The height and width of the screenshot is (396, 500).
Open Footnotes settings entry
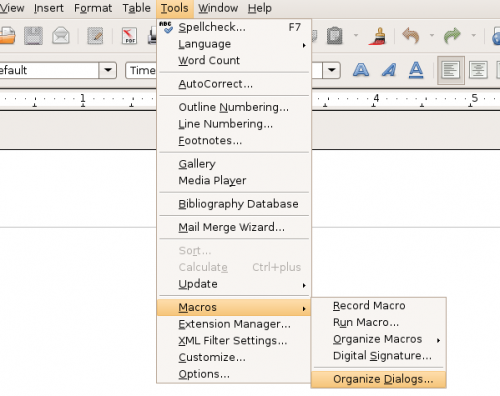click(234, 141)
